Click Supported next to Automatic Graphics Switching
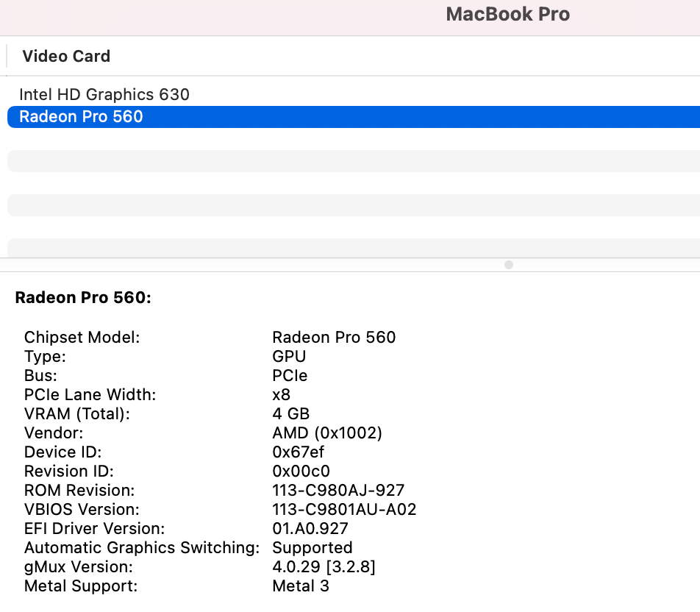Screen dimensions: 700x612 pos(312,548)
